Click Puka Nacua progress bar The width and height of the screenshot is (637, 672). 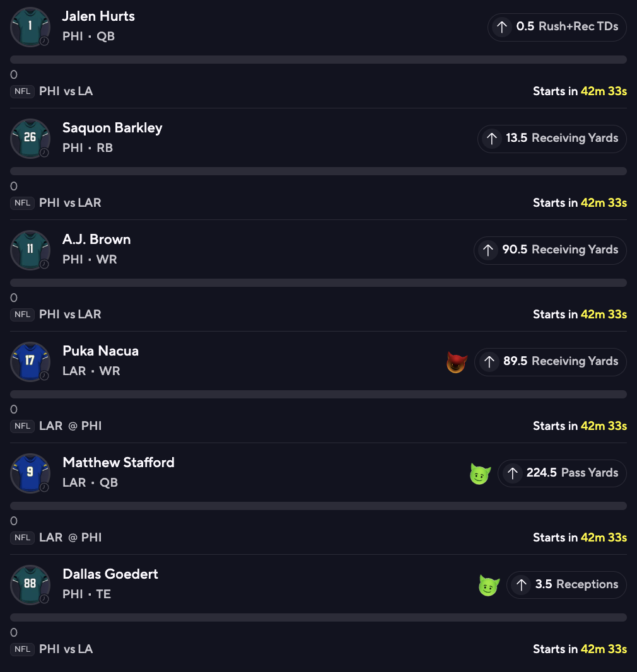[318, 394]
